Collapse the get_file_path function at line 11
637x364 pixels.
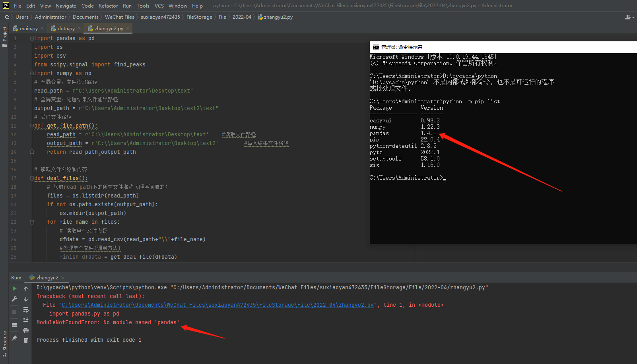32,126
